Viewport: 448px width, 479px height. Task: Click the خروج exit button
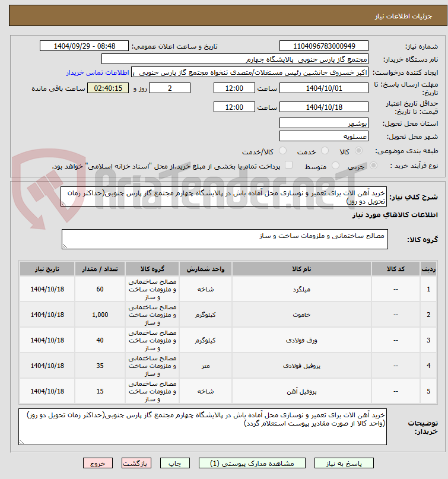pos(98,464)
